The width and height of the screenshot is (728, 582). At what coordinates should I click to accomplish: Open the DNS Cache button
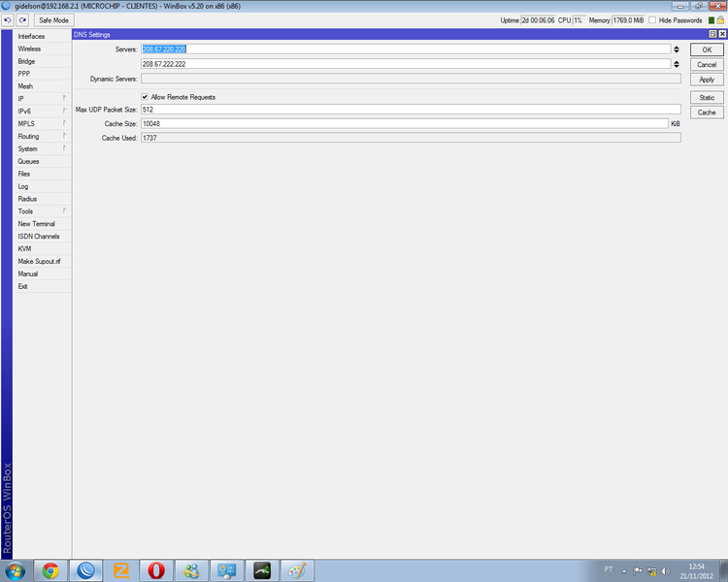click(x=707, y=113)
